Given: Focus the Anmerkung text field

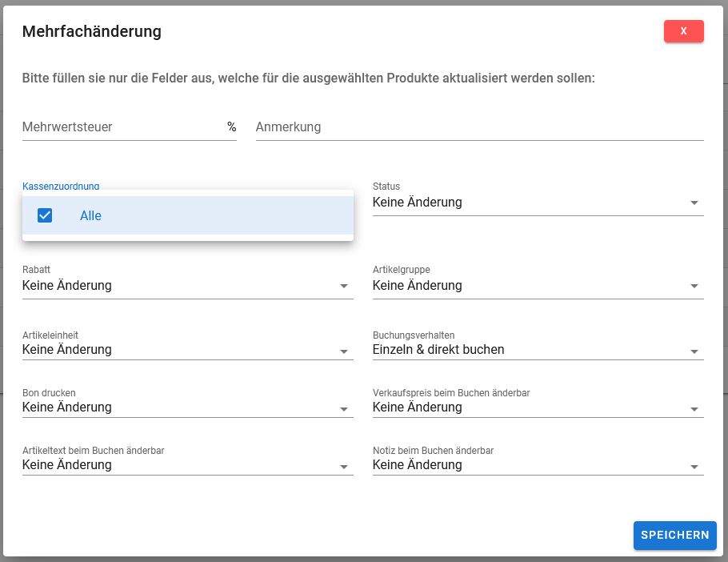Looking at the screenshot, I should pos(478,127).
